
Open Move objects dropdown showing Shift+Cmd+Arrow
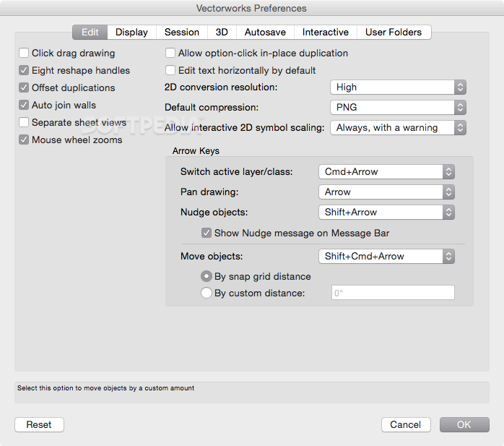point(386,256)
